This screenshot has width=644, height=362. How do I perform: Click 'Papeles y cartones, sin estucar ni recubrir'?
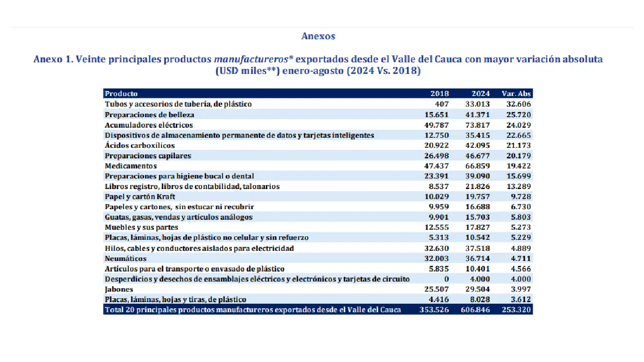click(x=180, y=207)
